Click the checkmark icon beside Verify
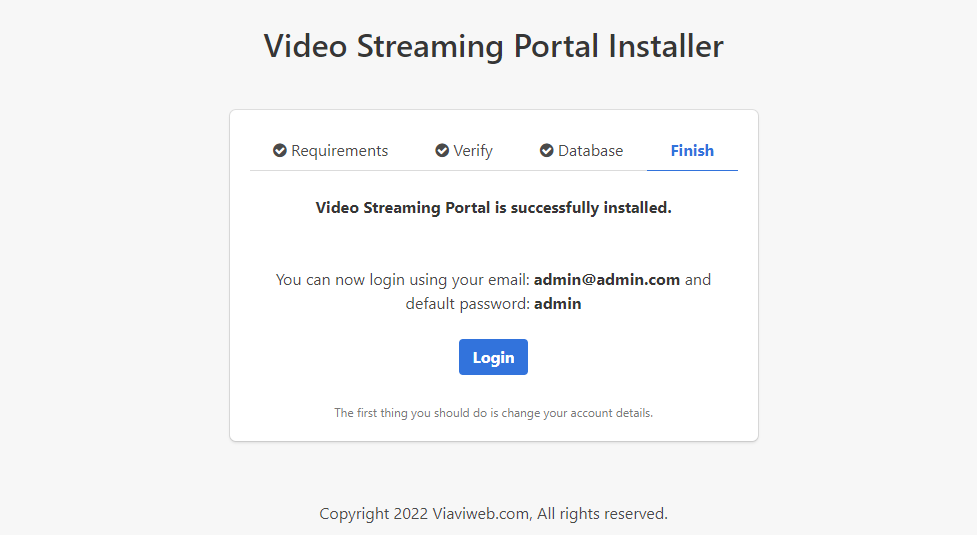The image size is (977, 535). (442, 151)
